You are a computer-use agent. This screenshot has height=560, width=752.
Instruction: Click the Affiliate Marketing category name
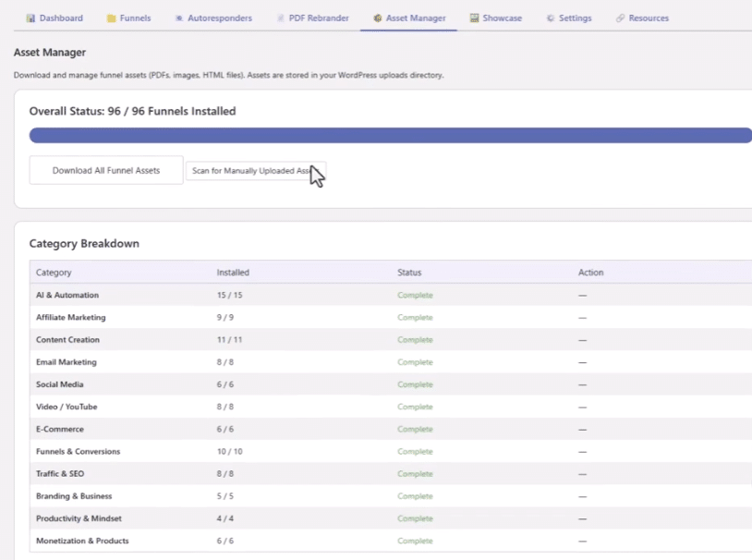point(71,318)
